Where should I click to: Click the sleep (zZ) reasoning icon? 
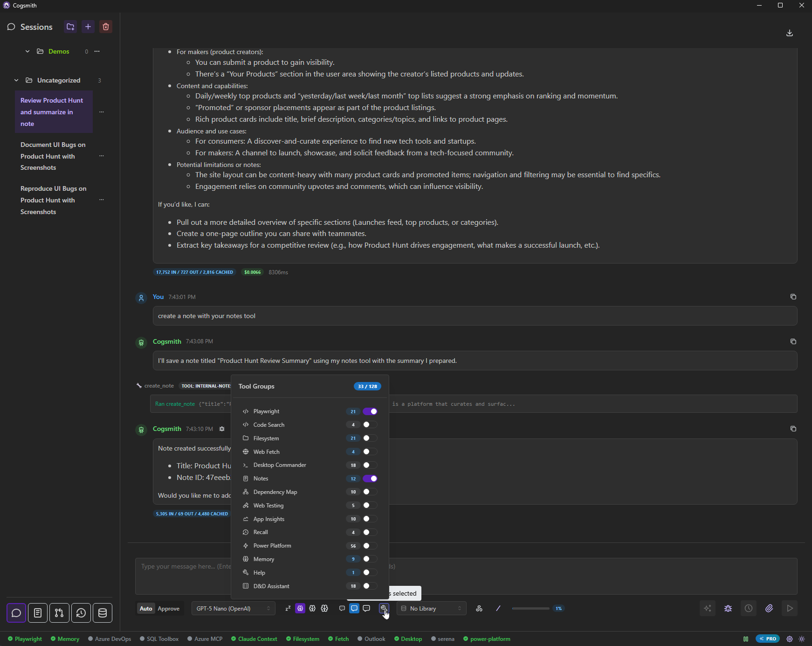(x=288, y=608)
